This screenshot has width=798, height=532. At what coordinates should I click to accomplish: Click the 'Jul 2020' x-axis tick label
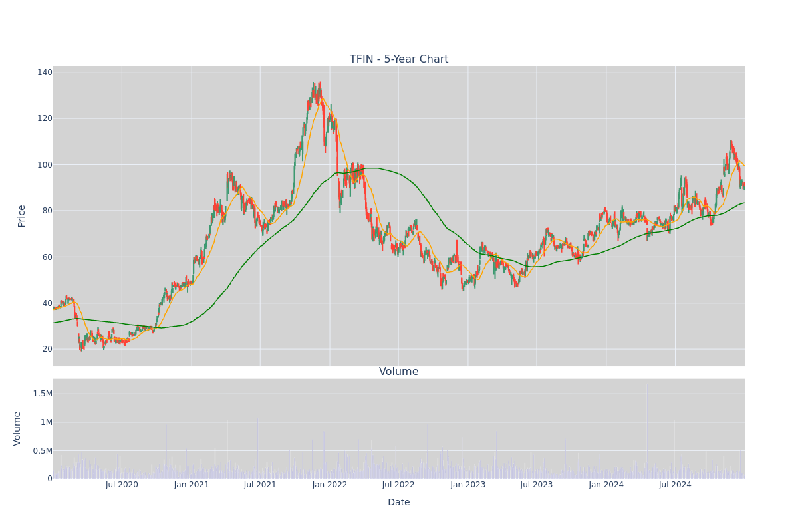(122, 485)
